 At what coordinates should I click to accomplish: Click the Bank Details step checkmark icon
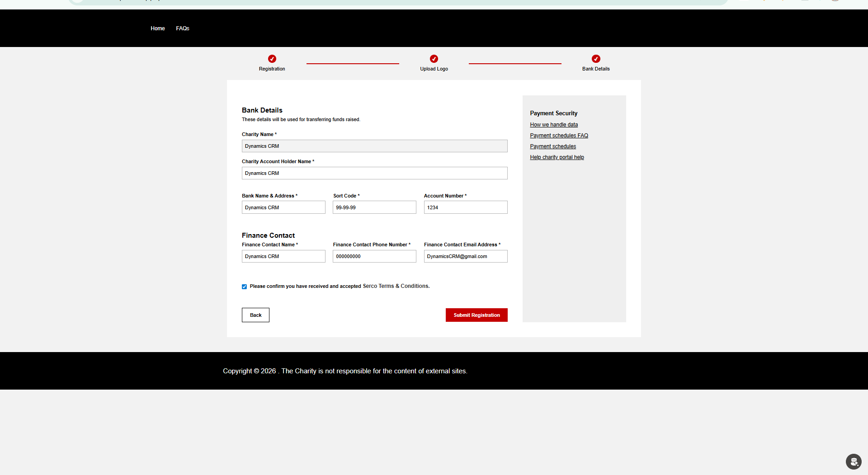click(x=596, y=59)
